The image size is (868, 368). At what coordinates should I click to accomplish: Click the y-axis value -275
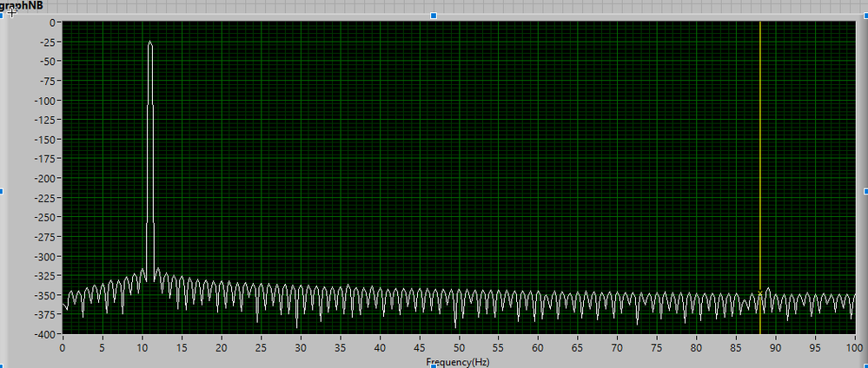(x=47, y=237)
